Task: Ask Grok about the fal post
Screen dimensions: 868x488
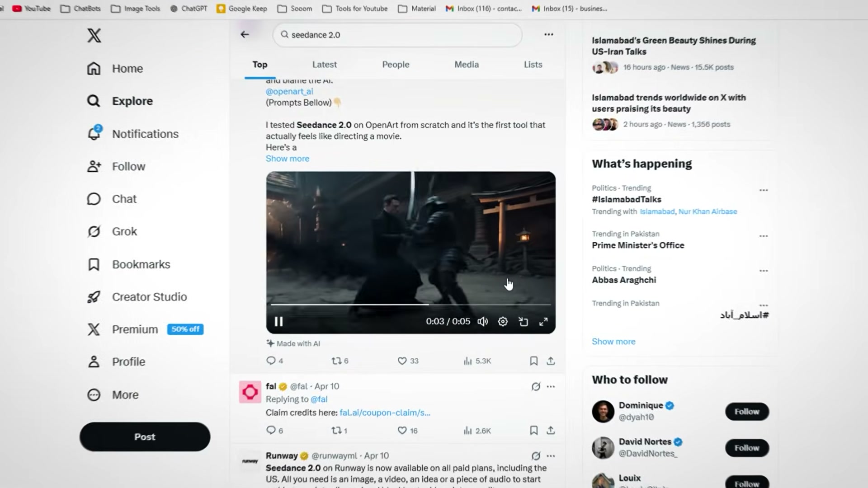Action: (x=536, y=386)
